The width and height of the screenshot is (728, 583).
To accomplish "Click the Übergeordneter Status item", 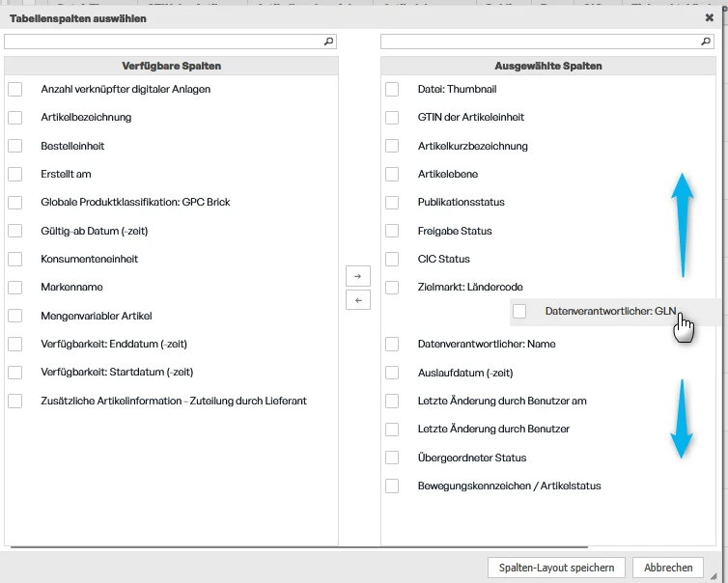I will tap(472, 458).
